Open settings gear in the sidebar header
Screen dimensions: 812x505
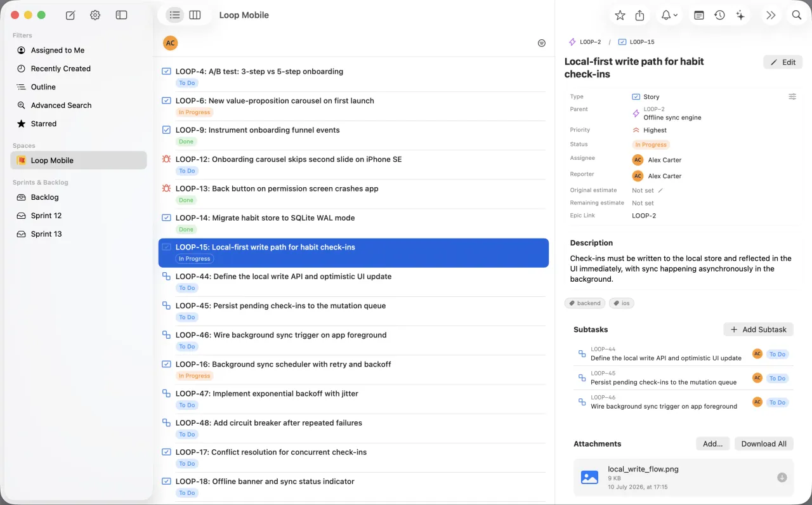click(95, 15)
